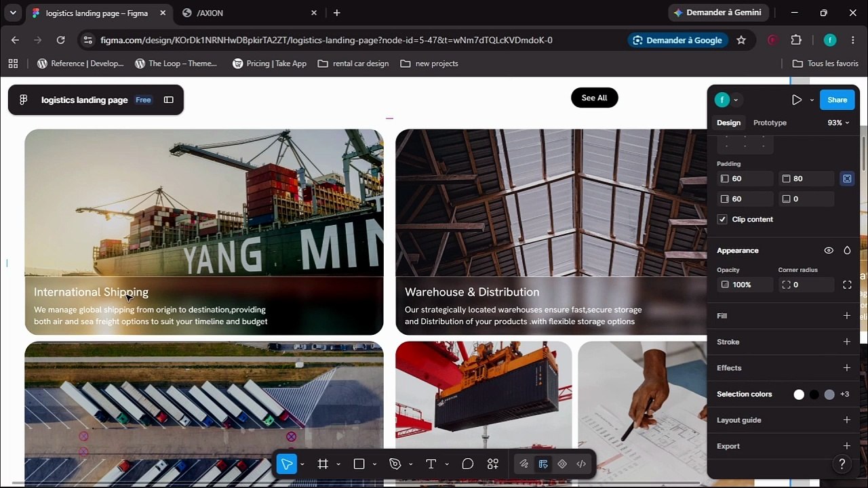
Task: Expand present options chevron beside play
Action: point(812,100)
